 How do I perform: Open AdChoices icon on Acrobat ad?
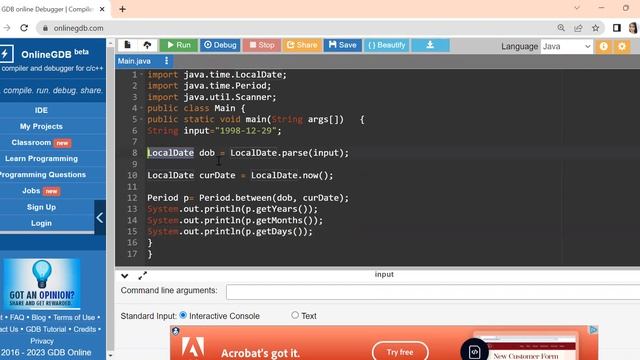pyautogui.click(x=593, y=329)
